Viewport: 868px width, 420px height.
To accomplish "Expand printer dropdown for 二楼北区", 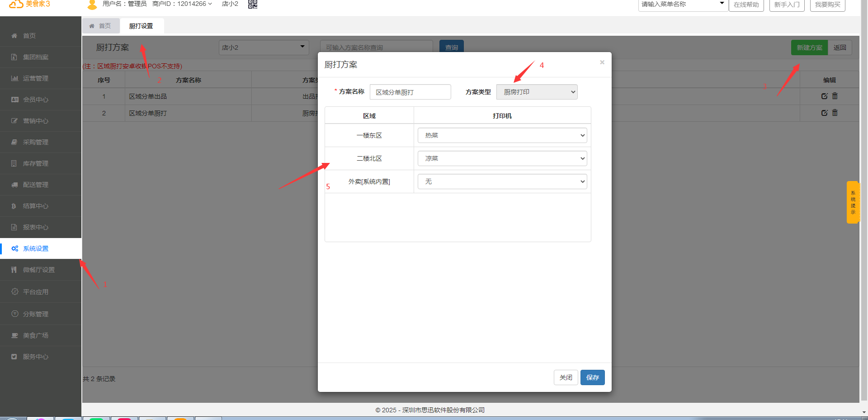I will pos(502,158).
